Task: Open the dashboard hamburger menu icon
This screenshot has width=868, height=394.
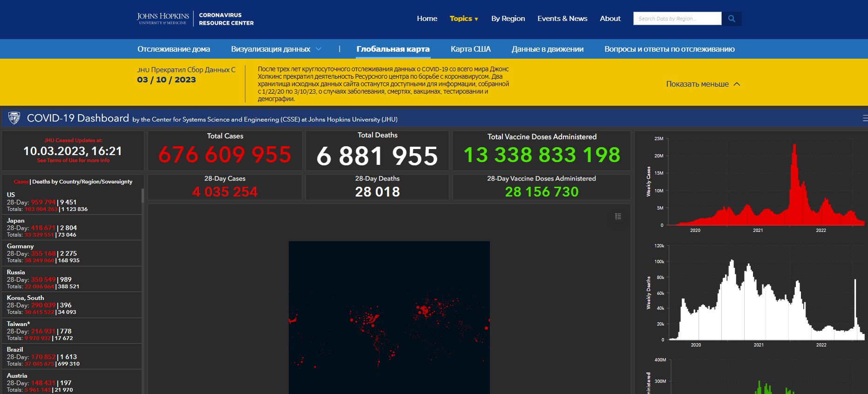Action: point(865,118)
